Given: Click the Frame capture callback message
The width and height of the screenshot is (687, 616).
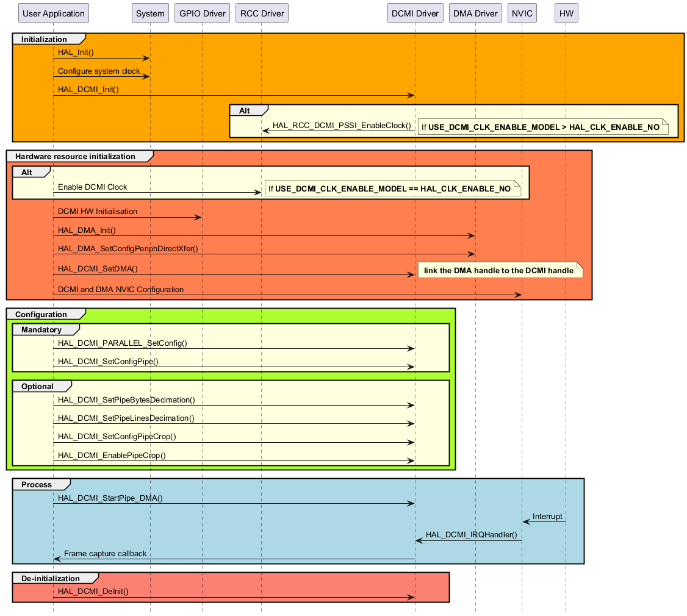Looking at the screenshot, I should [105, 554].
